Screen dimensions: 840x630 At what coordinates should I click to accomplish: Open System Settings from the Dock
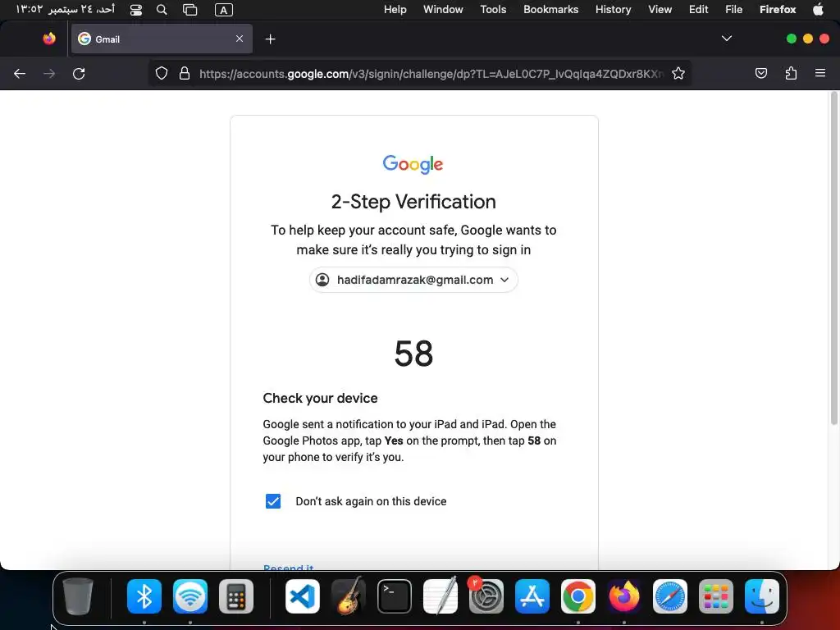[x=486, y=596]
